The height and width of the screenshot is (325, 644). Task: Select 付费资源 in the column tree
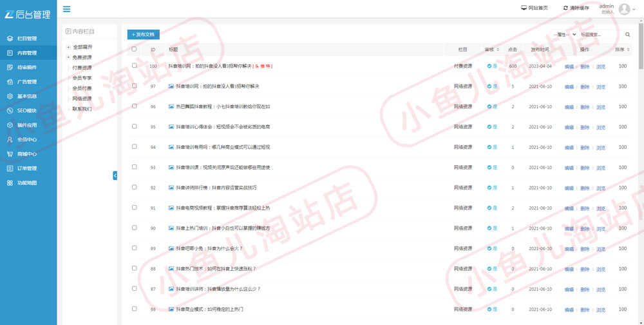click(82, 68)
